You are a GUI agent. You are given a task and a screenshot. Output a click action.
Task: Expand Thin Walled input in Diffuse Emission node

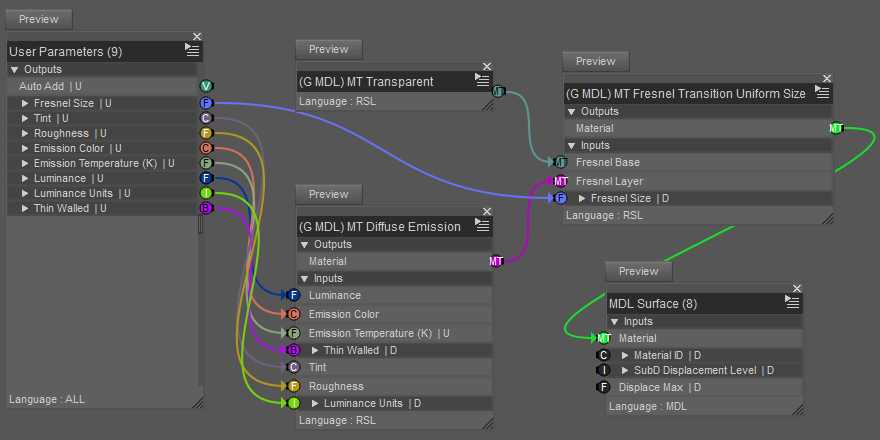[x=315, y=350]
